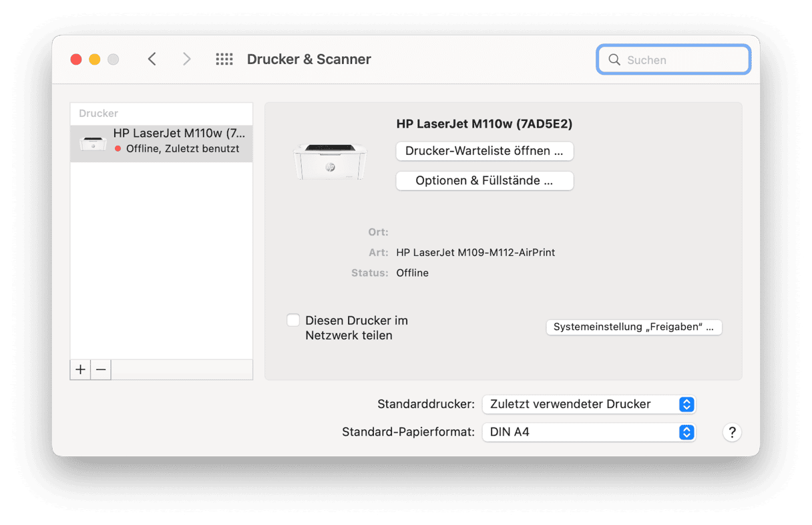Click the large HP printer image

click(331, 162)
